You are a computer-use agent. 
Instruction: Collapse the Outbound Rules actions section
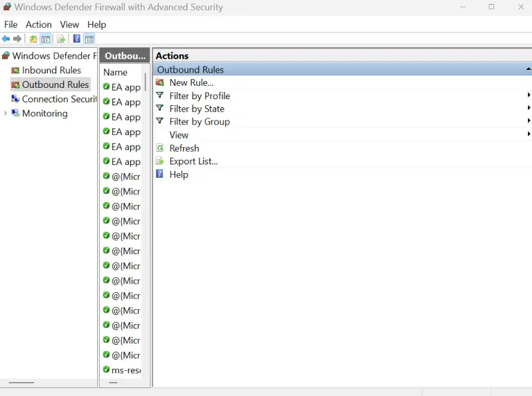point(528,69)
